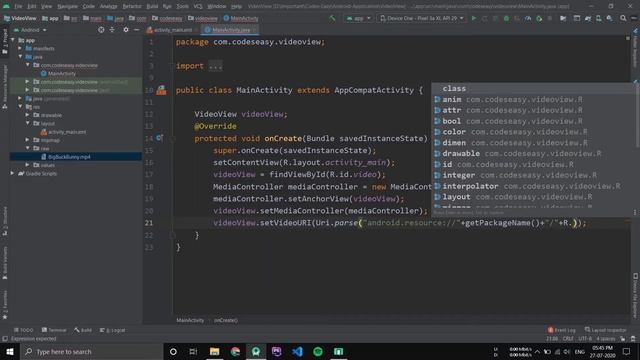Screen dimensions: 640x360
Task: Open the Logcat tool window
Action: click(113, 330)
